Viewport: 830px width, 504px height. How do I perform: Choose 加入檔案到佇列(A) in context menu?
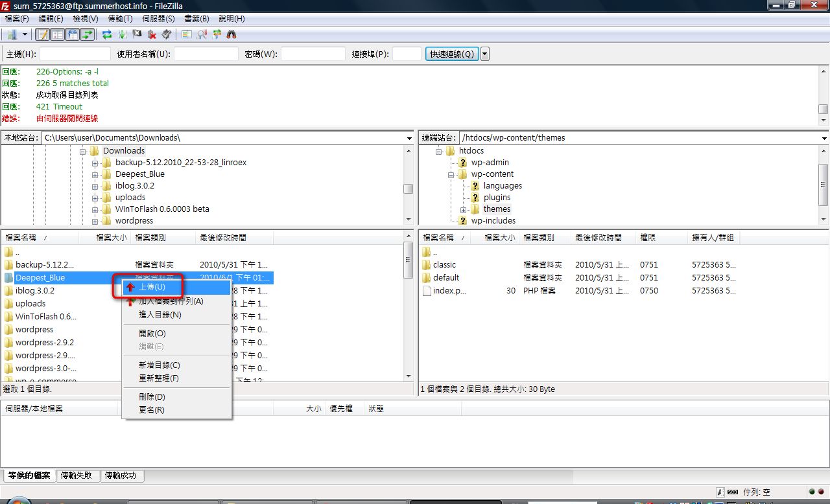(x=176, y=301)
